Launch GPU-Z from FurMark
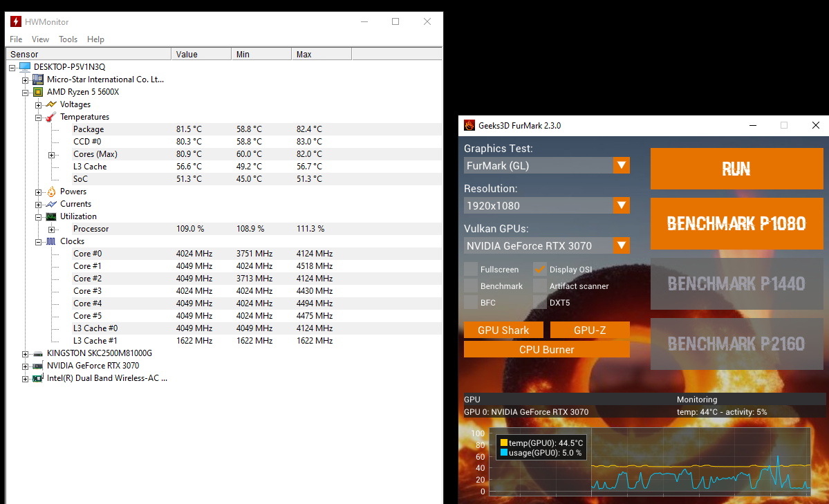 (x=590, y=330)
